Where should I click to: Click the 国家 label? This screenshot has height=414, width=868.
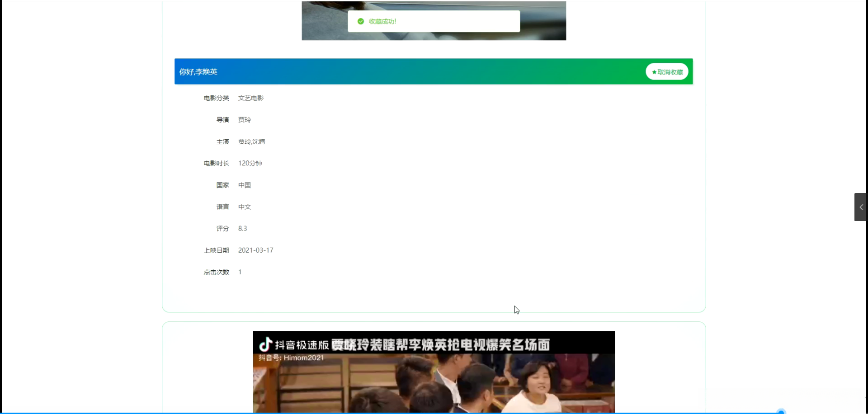pos(222,185)
